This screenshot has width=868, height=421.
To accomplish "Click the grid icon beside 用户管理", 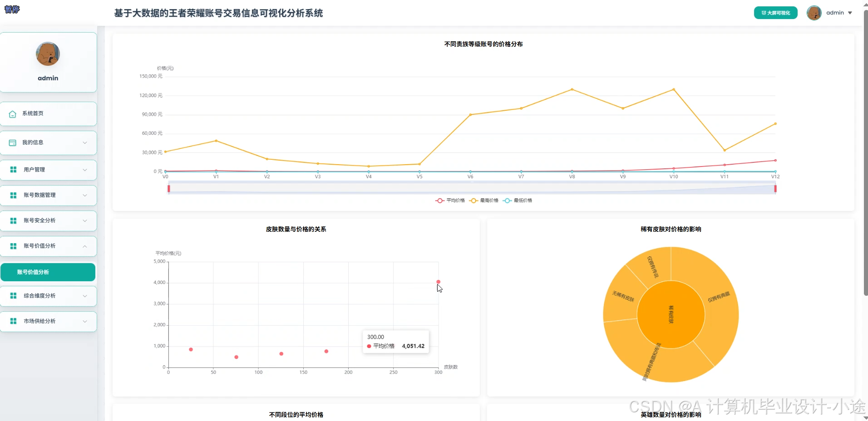I will coord(13,170).
